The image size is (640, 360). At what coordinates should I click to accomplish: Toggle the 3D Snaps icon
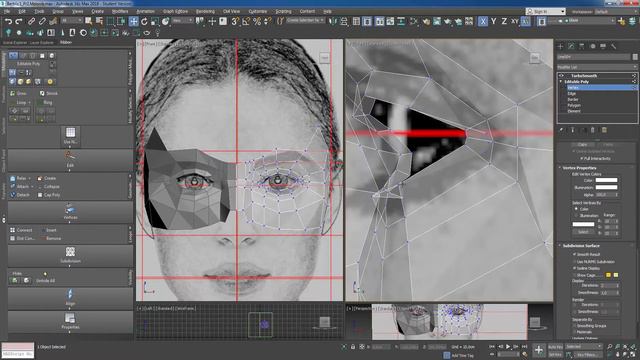(235, 21)
